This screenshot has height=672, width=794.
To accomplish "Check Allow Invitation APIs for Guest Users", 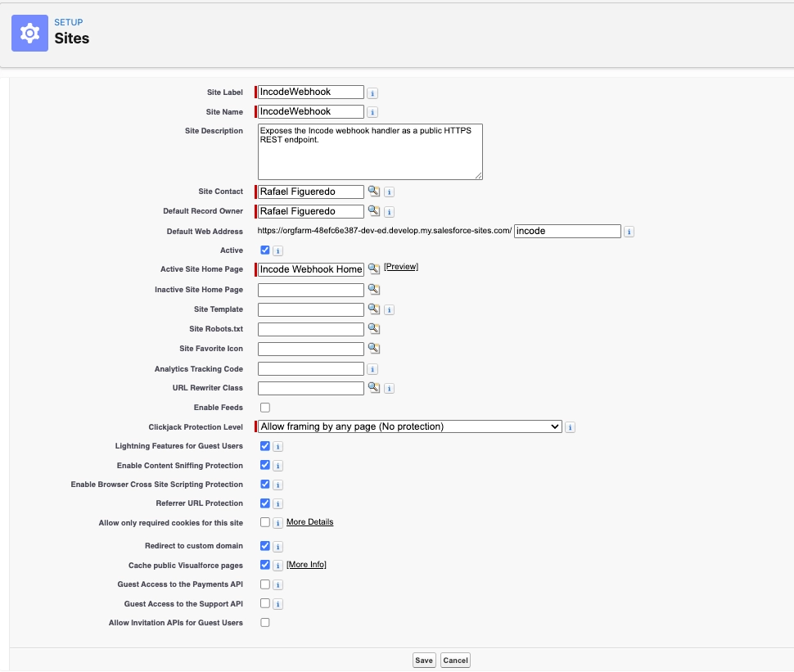I will (x=265, y=622).
